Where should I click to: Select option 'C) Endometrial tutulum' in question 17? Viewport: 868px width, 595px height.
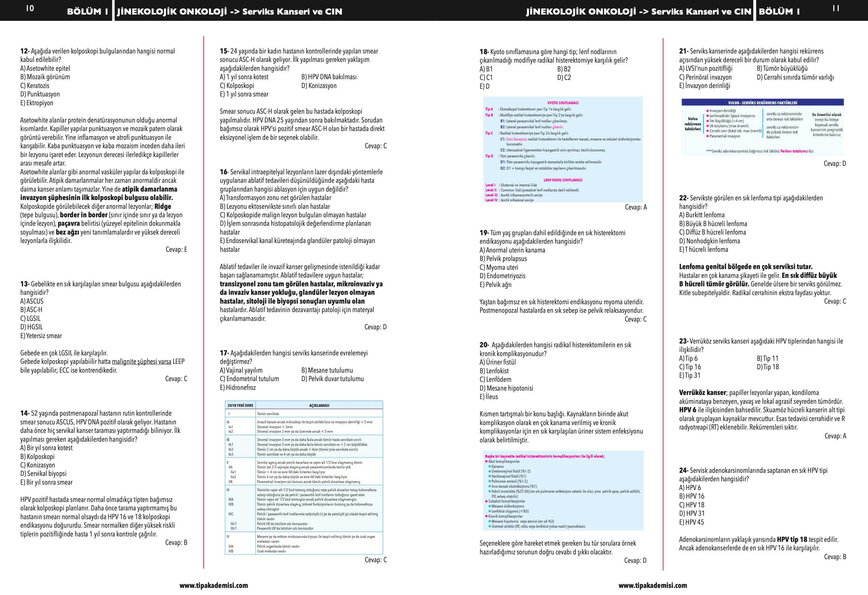[250, 379]
